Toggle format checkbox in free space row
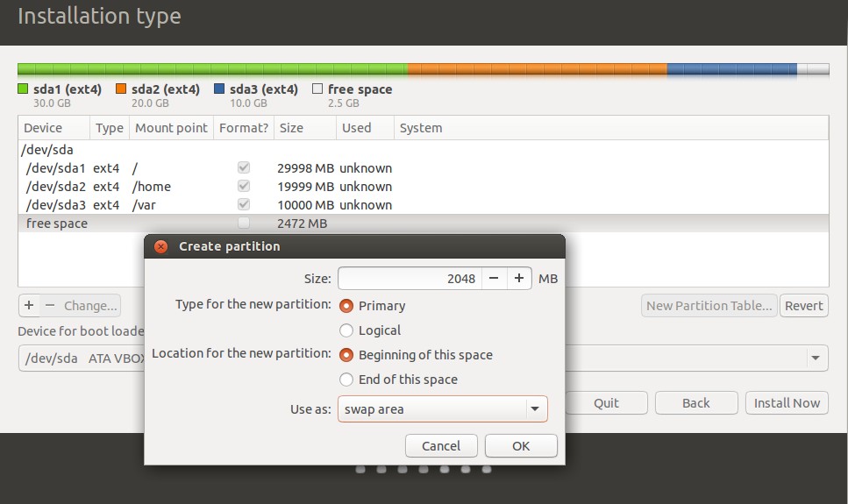Screen dimensions: 848x504 pos(244,223)
